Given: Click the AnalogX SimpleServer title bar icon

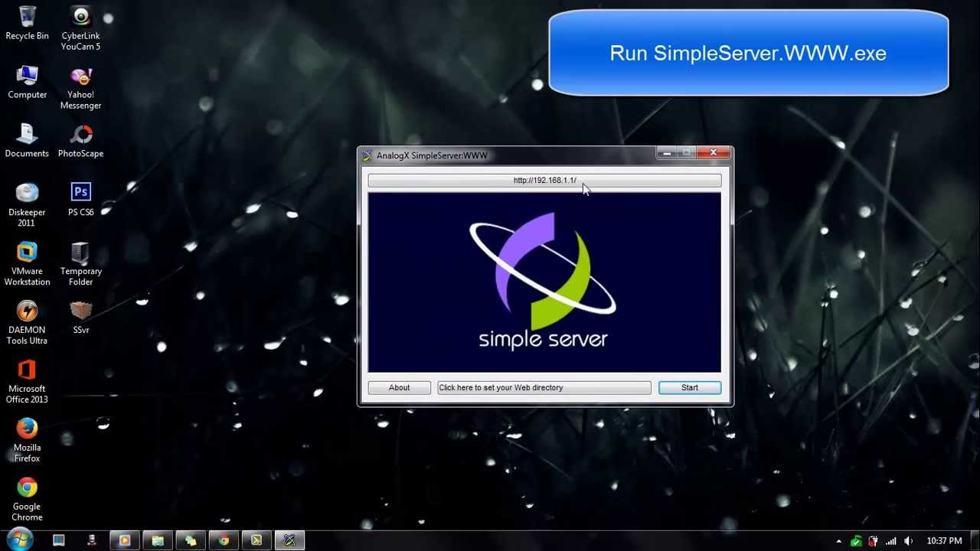Looking at the screenshot, I should click(367, 155).
